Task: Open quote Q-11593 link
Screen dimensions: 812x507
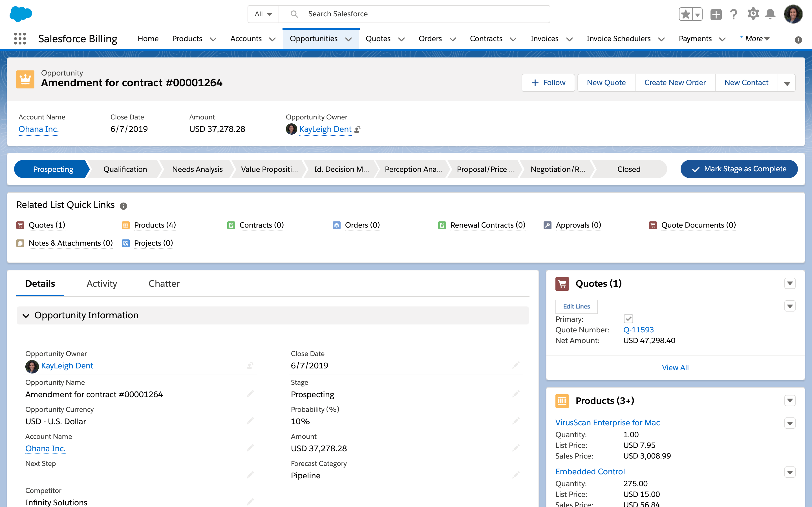Action: click(x=638, y=330)
